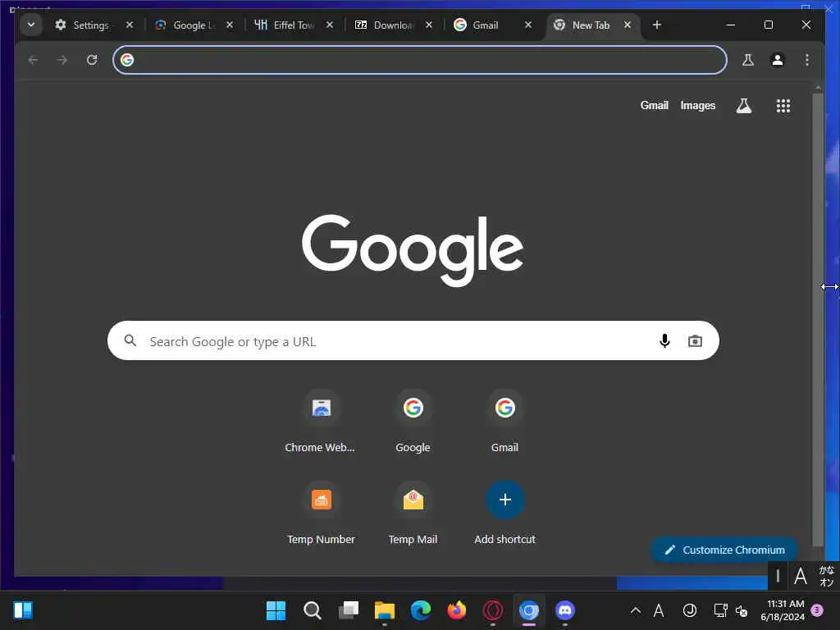Viewport: 840px width, 630px height.
Task: Open a new tab with plus button
Action: pyautogui.click(x=657, y=25)
